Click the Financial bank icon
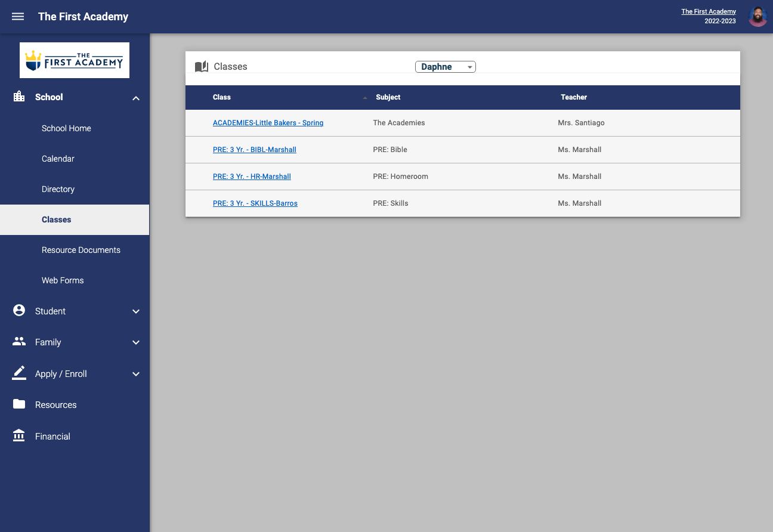Image resolution: width=773 pixels, height=532 pixels. coord(19,435)
